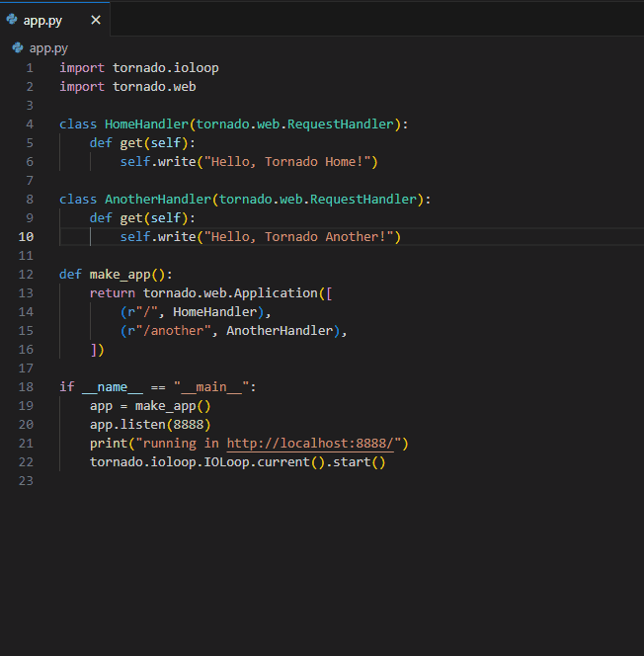Select the app.py editor tab
The width and height of the screenshot is (644, 656).
[x=44, y=20]
